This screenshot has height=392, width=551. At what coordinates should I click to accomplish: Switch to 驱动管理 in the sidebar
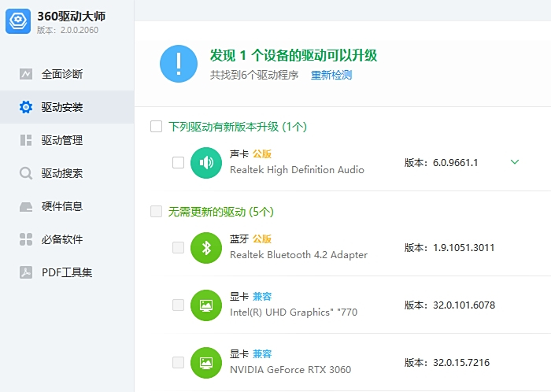pyautogui.click(x=61, y=140)
